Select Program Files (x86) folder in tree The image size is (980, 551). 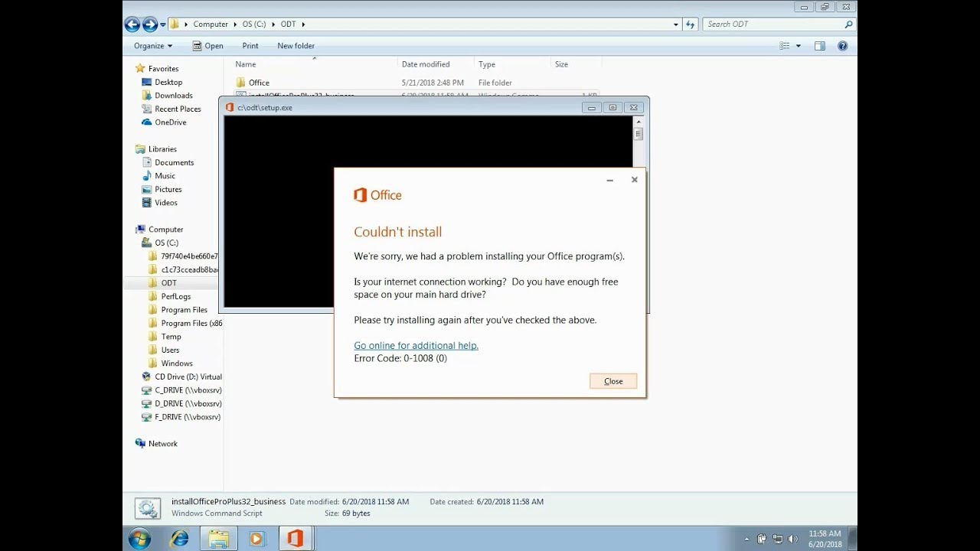(x=185, y=323)
